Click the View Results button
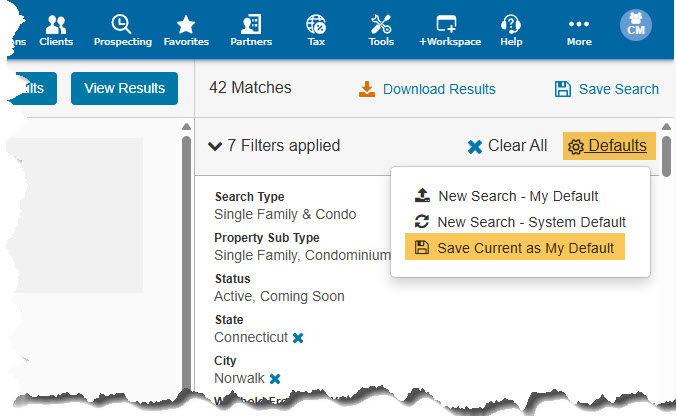The height and width of the screenshot is (416, 676). click(x=124, y=88)
